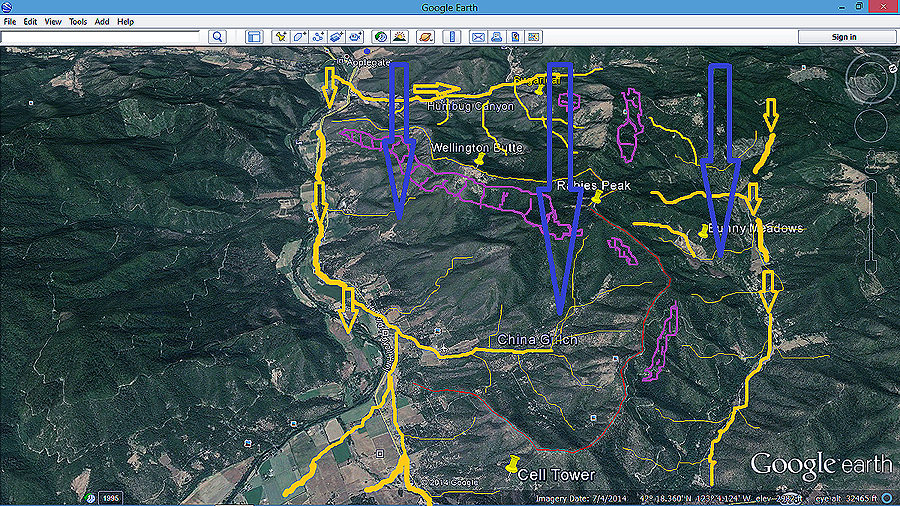Select the Wellington Butte yellow pushpin
Viewport: 900px width, 506px height.
pyautogui.click(x=480, y=158)
